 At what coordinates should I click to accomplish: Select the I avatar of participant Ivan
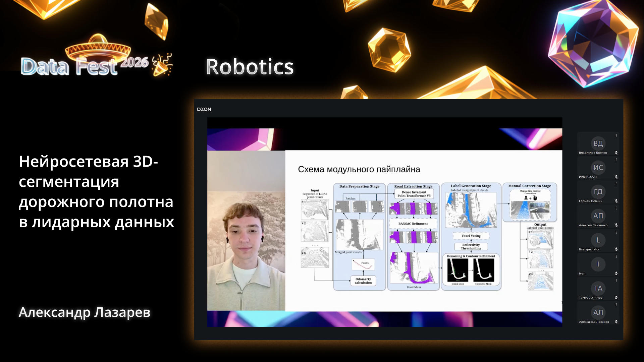[598, 264]
